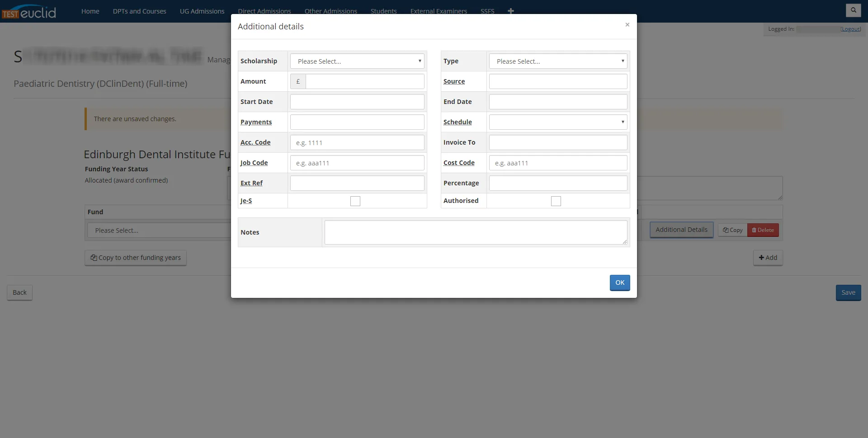Image resolution: width=868 pixels, height=438 pixels.
Task: Select the Cost Code input box
Action: [558, 163]
